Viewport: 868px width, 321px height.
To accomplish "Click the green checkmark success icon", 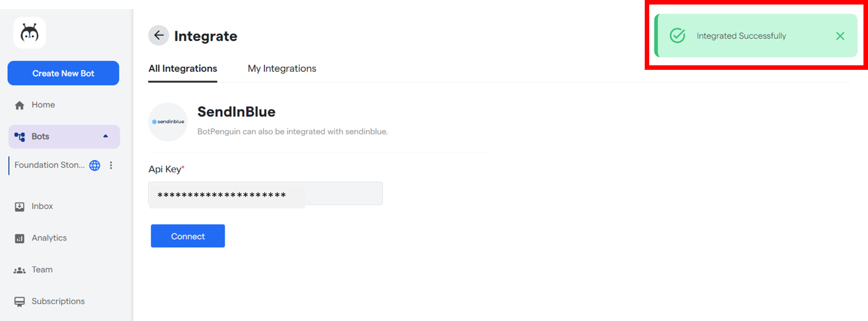I will [677, 36].
